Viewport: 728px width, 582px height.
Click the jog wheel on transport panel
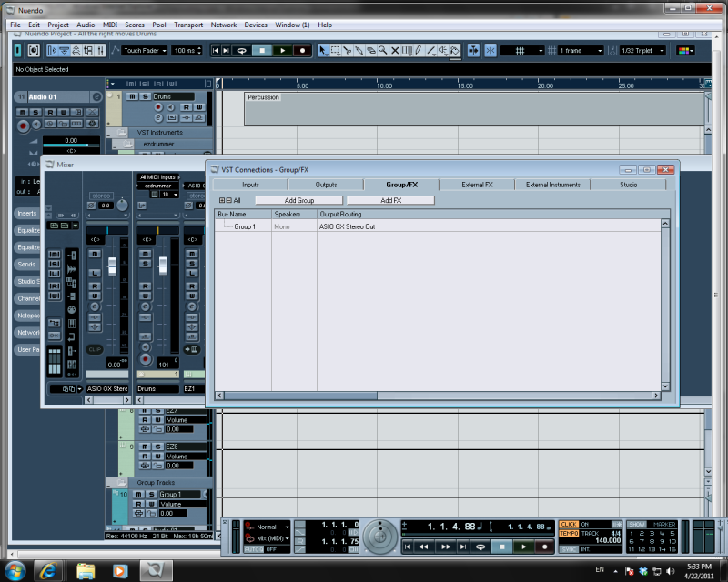click(379, 537)
